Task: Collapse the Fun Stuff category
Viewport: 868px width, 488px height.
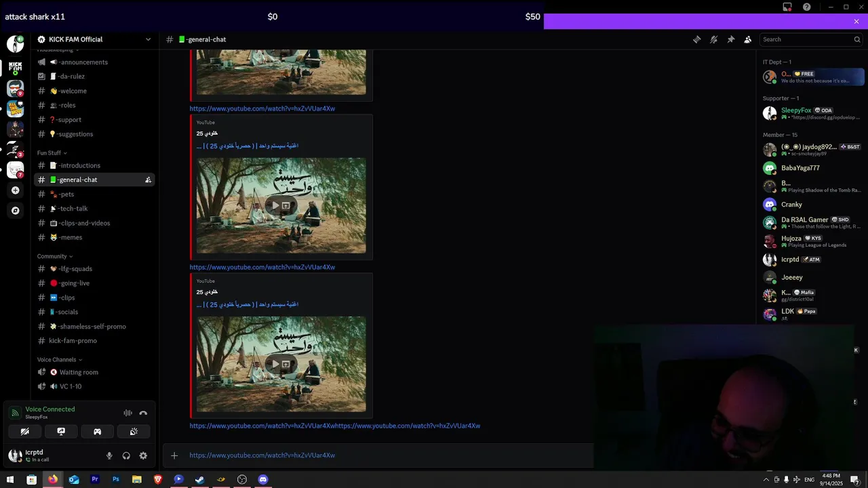Action: click(x=52, y=152)
